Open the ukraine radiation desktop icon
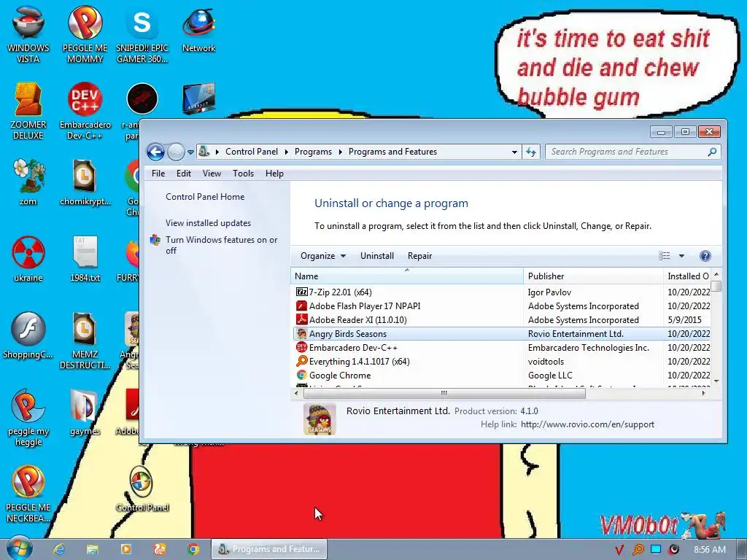This screenshot has width=747, height=560. click(28, 259)
